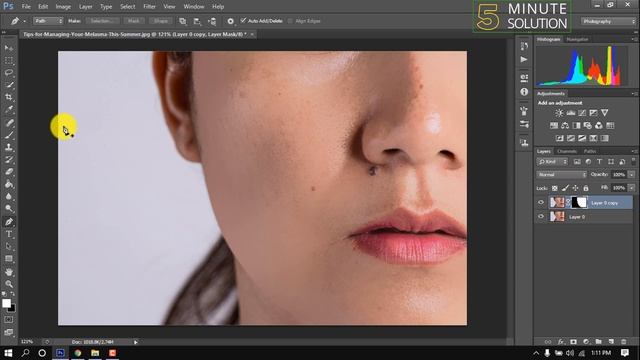This screenshot has height=360, width=640.
Task: Open path operations options
Action: (x=182, y=21)
